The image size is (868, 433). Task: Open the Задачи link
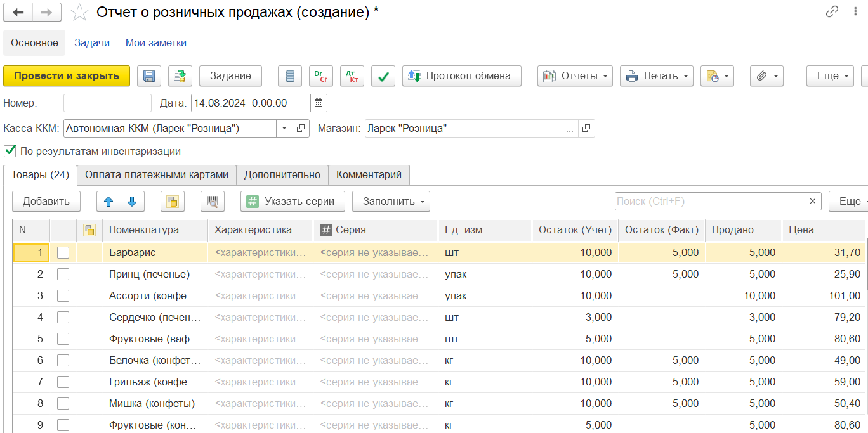tap(92, 43)
